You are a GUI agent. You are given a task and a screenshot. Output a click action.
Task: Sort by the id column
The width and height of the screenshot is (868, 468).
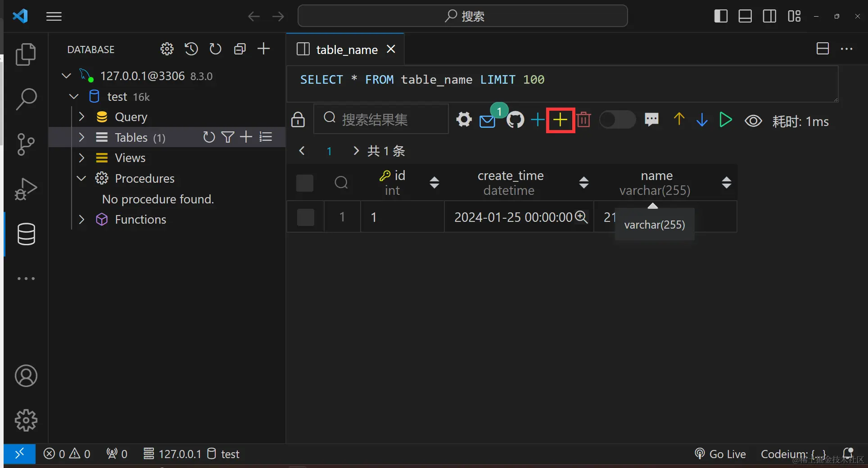[434, 183]
